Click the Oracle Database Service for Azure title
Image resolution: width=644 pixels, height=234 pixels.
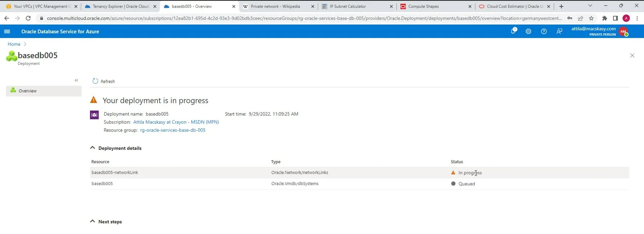[x=60, y=31]
